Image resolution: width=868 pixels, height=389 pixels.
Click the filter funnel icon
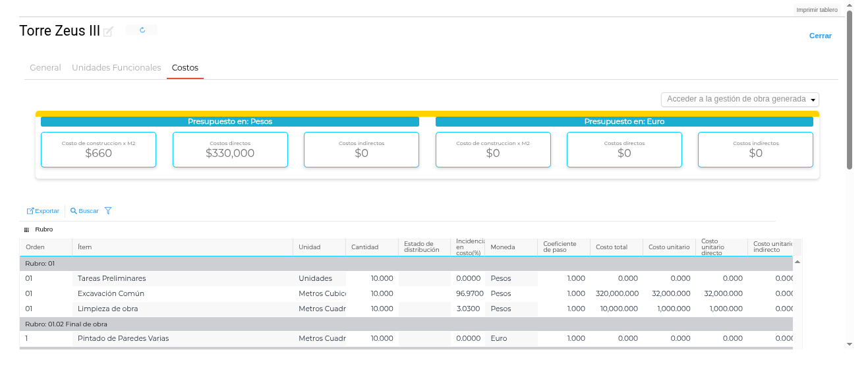pos(108,211)
